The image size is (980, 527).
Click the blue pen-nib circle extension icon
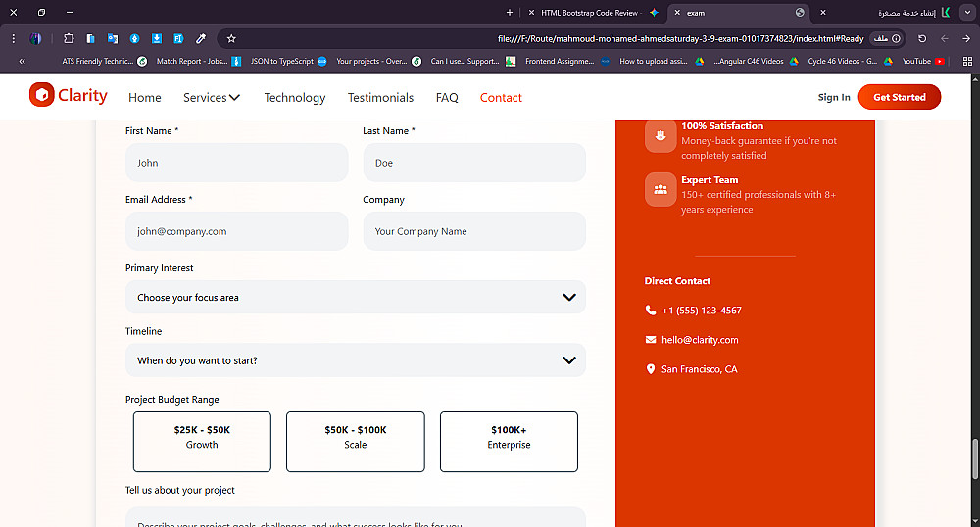pos(134,39)
